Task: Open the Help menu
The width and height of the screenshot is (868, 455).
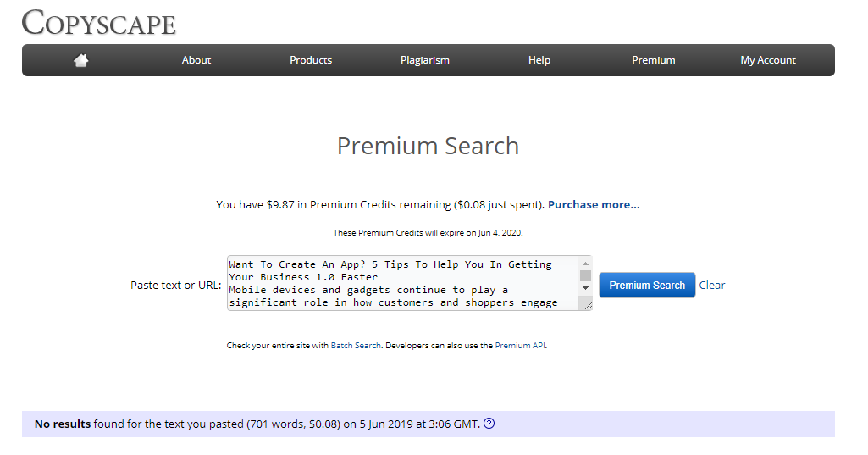Action: click(539, 60)
